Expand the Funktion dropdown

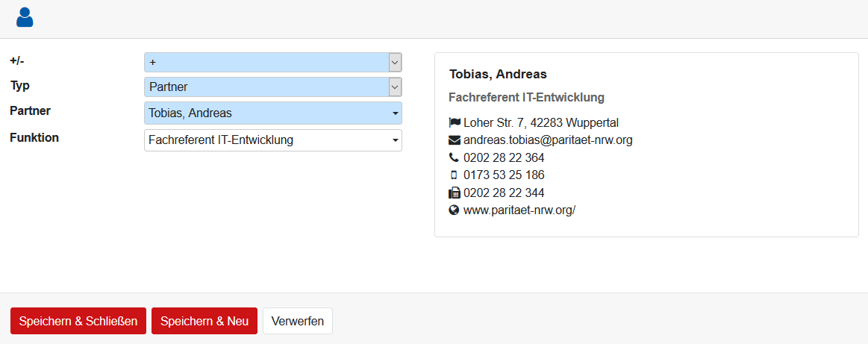pos(272,140)
